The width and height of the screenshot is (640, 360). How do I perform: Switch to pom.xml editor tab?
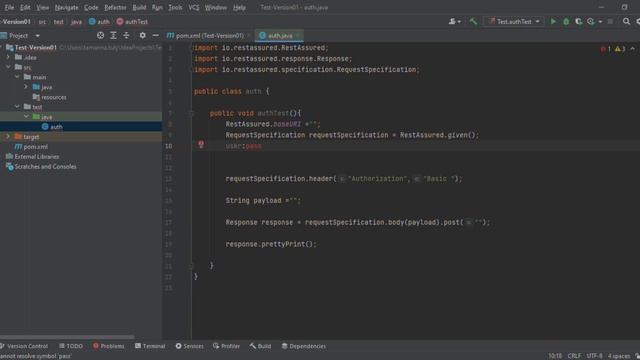208,36
